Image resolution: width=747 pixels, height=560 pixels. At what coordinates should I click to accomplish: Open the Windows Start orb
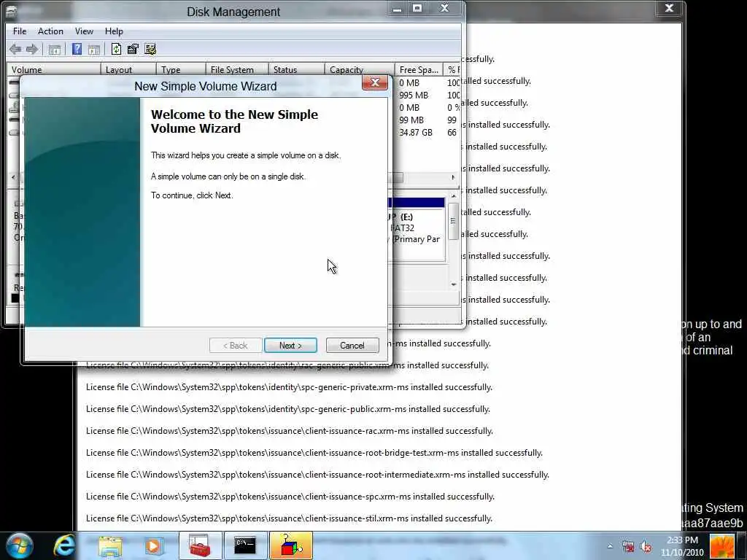pyautogui.click(x=19, y=545)
